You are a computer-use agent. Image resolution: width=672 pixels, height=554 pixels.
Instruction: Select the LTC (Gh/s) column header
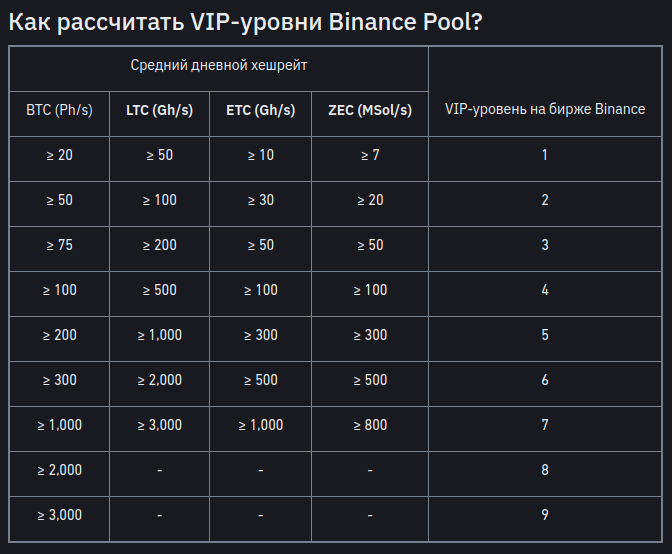coord(159,110)
